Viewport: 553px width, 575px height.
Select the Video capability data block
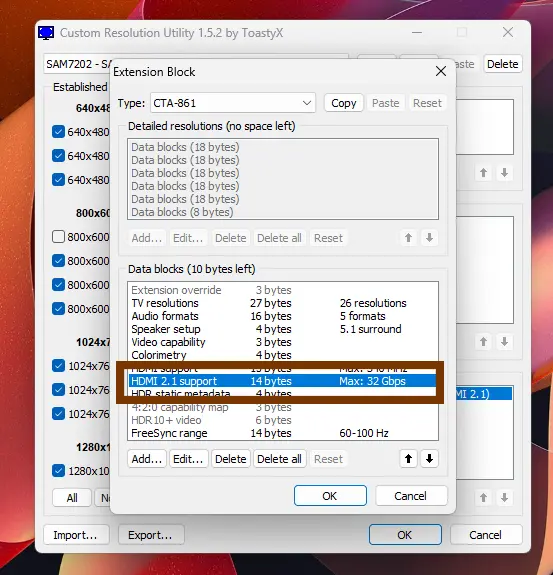click(282, 342)
